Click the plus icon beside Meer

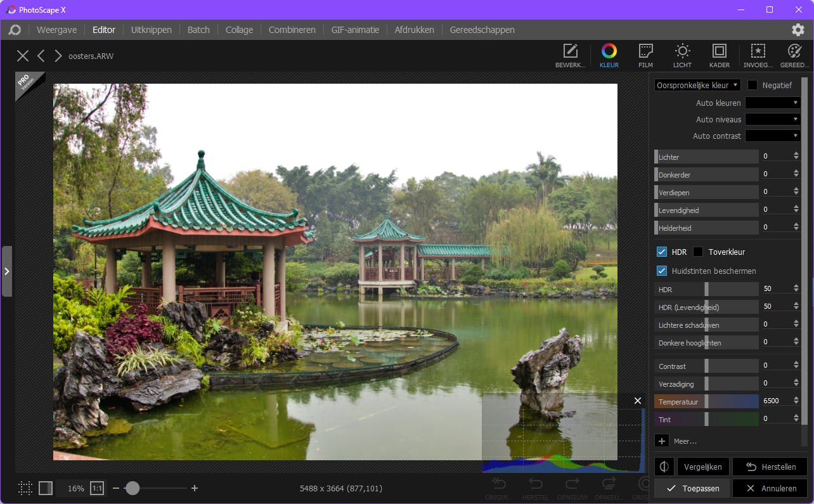(662, 441)
